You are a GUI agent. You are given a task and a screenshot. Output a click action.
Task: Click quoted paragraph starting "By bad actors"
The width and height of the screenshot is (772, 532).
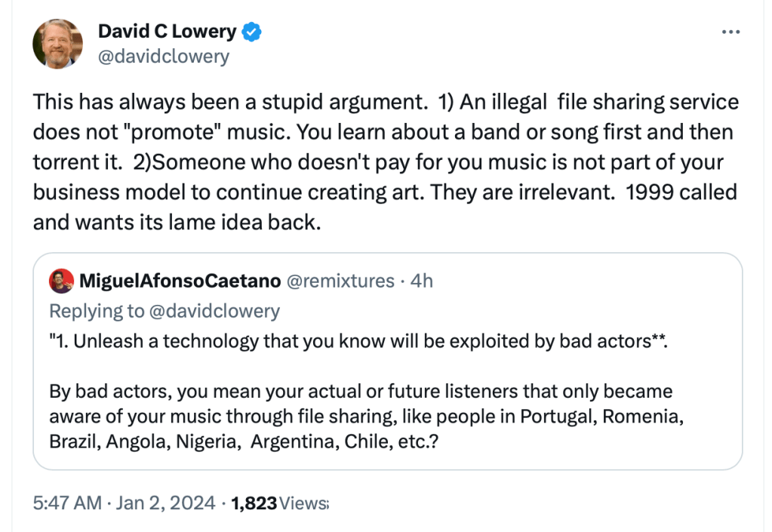click(360, 392)
